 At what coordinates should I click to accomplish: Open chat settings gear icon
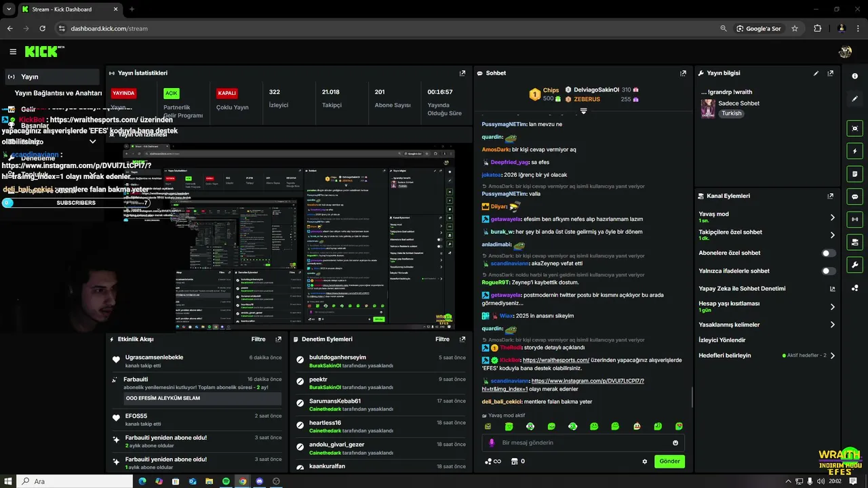[645, 462]
